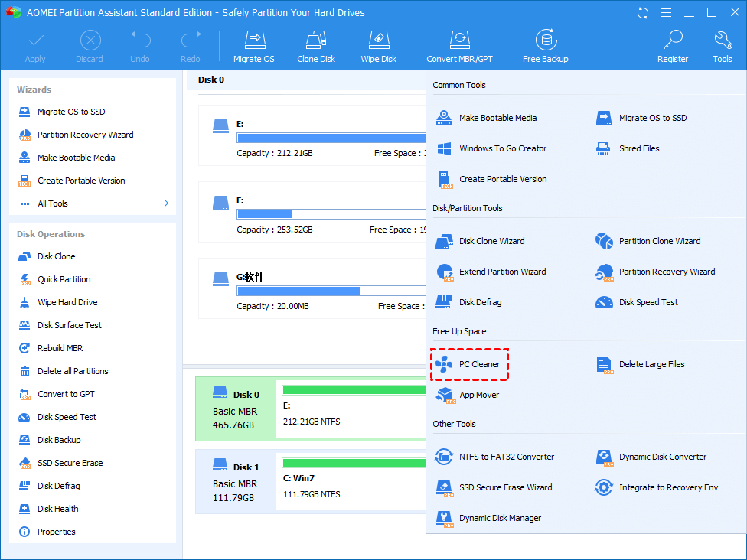Viewport: 747px width, 560px height.
Task: Click the Apply button
Action: pos(35,46)
